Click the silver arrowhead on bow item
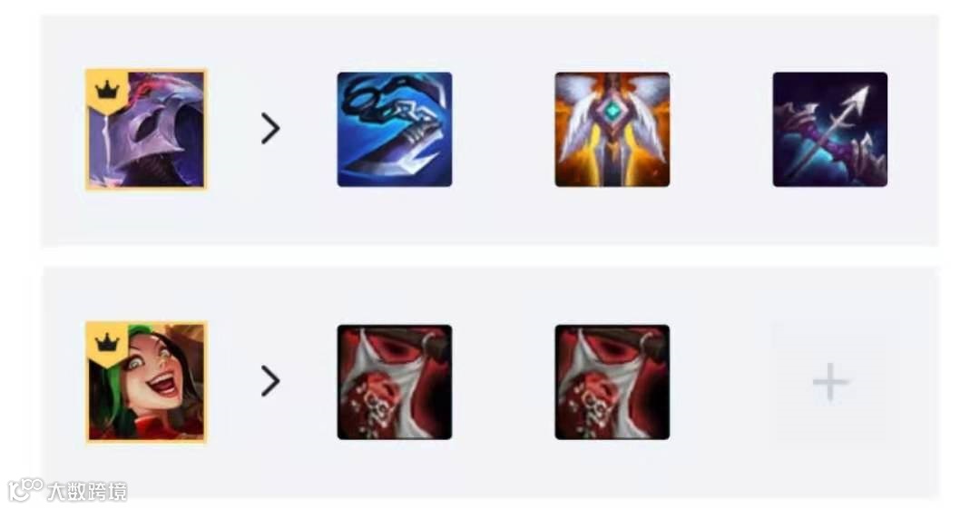 (x=857, y=98)
